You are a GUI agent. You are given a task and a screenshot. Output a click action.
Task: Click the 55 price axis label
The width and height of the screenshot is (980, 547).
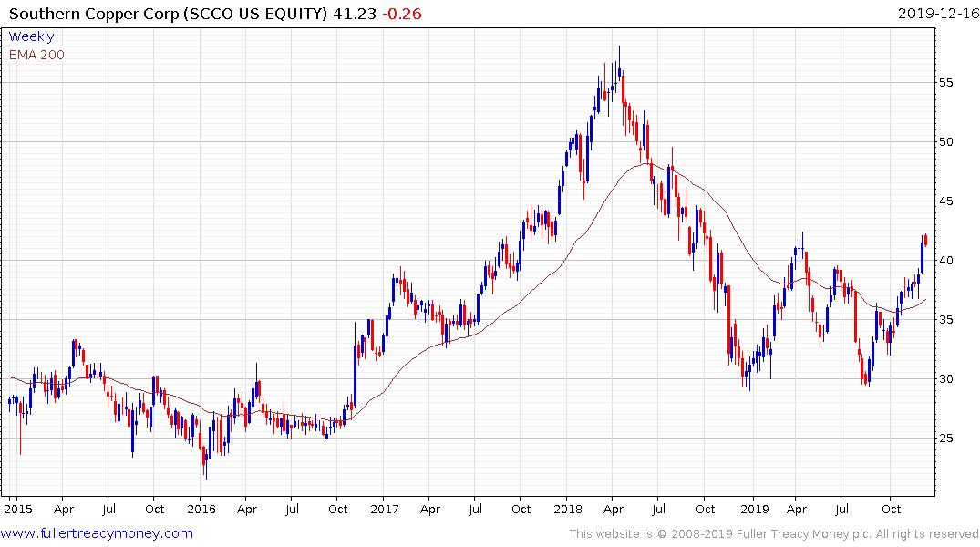[946, 83]
